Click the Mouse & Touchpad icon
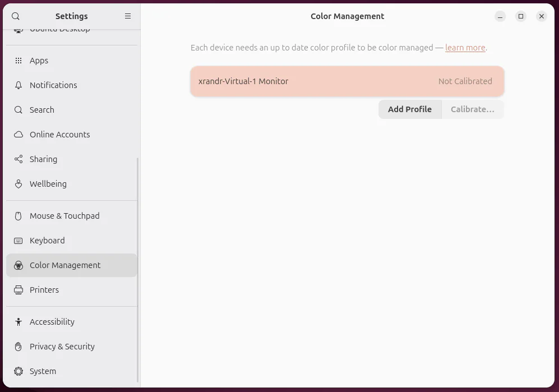This screenshot has height=392, width=559. tap(18, 215)
